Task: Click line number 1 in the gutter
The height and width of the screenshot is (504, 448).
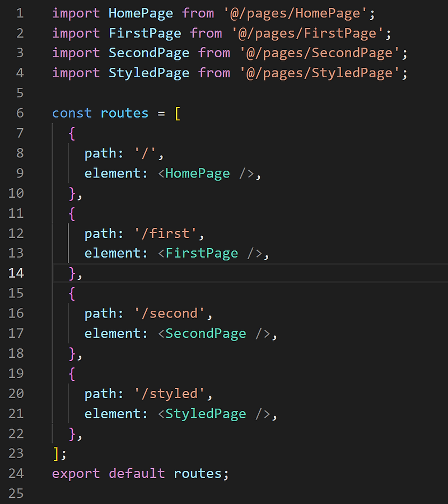Action: 20,12
